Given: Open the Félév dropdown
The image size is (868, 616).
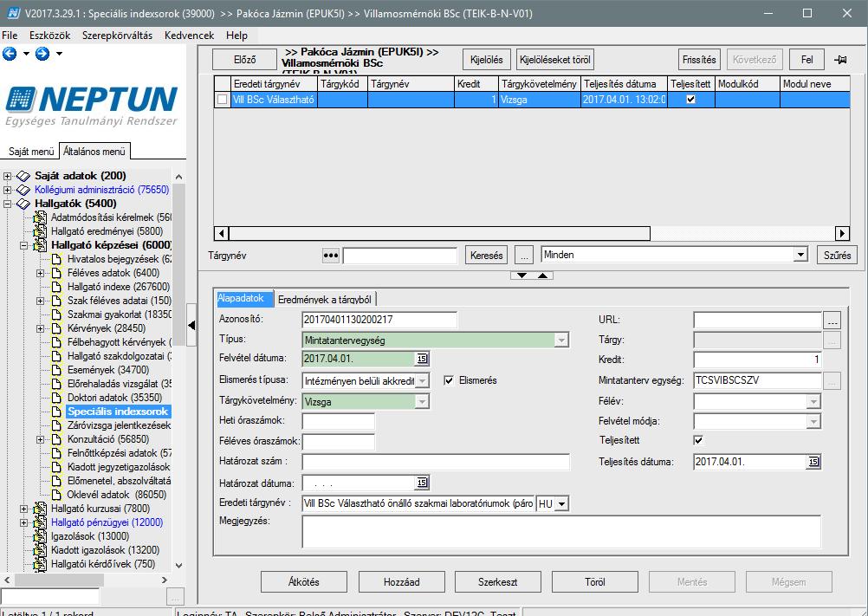Looking at the screenshot, I should (x=813, y=402).
